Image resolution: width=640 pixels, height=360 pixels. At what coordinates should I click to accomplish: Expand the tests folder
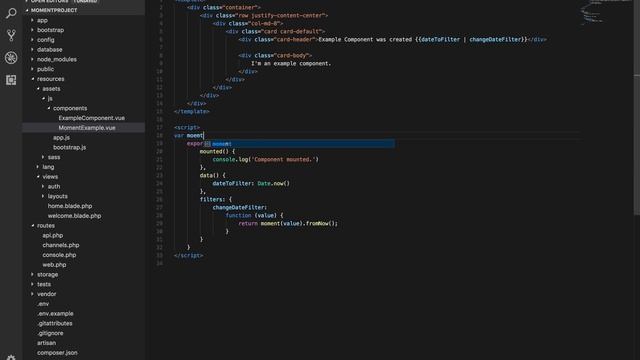(44, 284)
